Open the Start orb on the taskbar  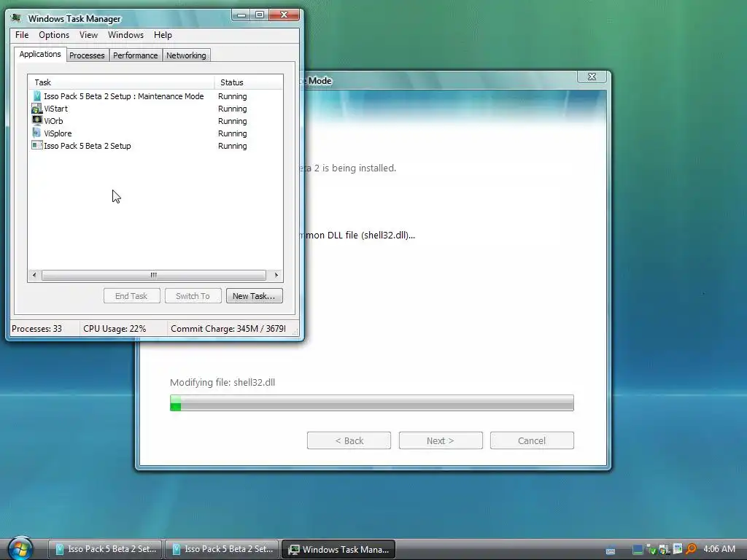point(20,548)
